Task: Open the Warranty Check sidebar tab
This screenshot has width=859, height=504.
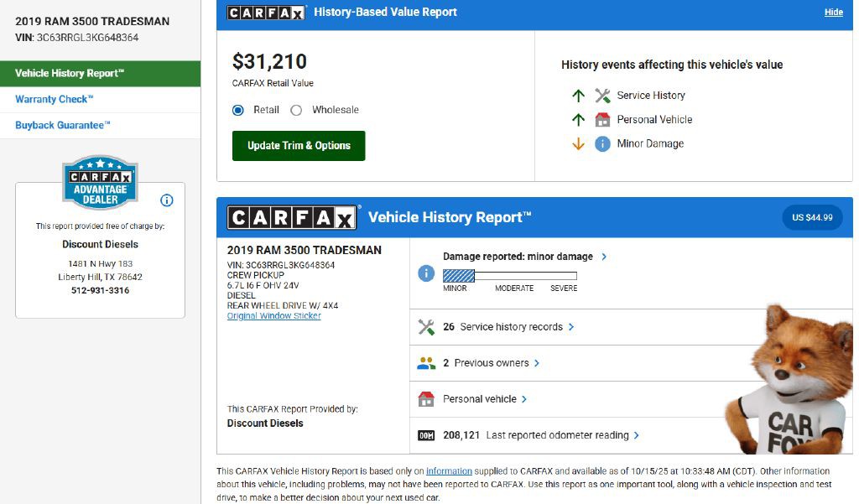Action: [x=55, y=99]
